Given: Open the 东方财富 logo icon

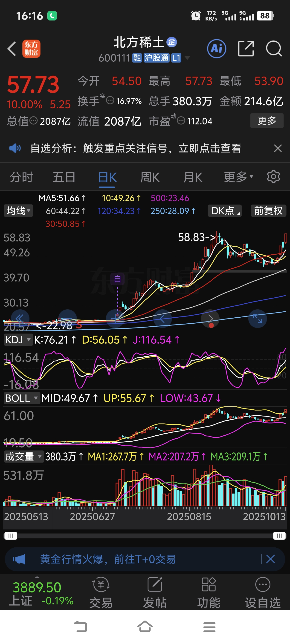Looking at the screenshot, I should 31,49.
